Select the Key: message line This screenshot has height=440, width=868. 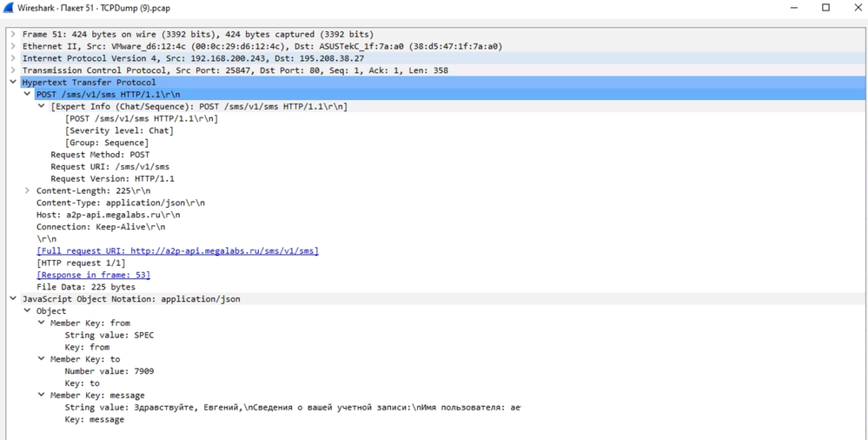94,419
